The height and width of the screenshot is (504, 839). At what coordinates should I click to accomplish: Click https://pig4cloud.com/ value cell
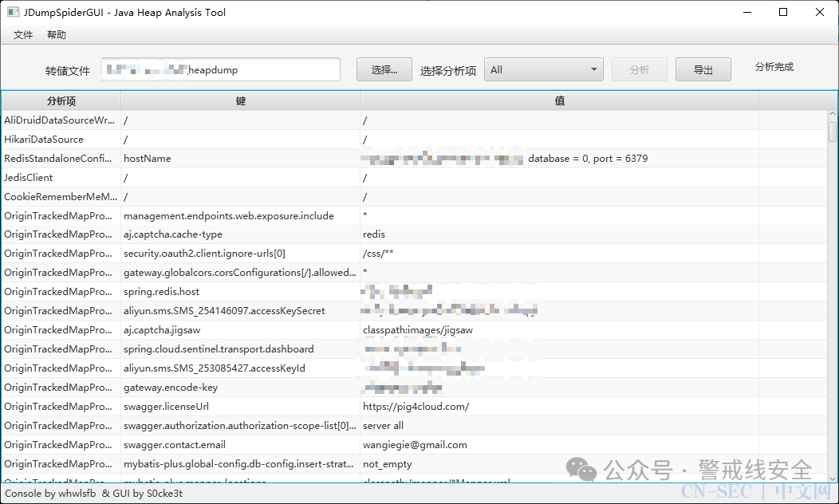[x=560, y=407]
